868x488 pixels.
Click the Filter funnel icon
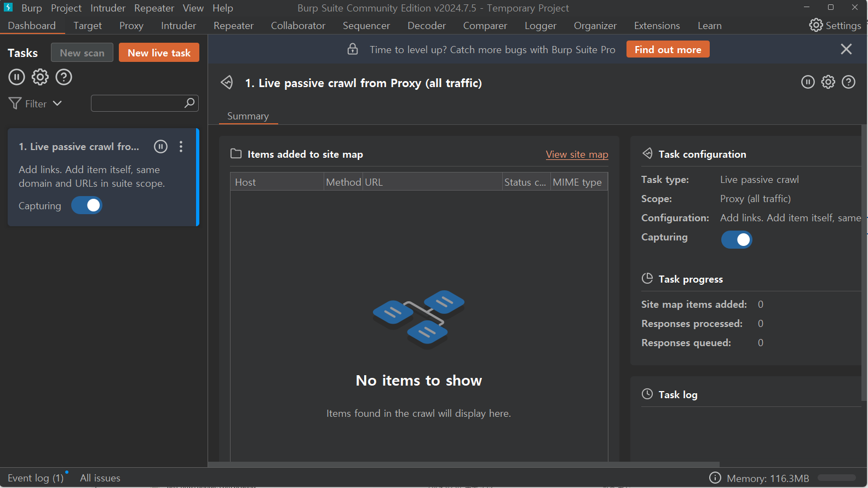tap(15, 104)
